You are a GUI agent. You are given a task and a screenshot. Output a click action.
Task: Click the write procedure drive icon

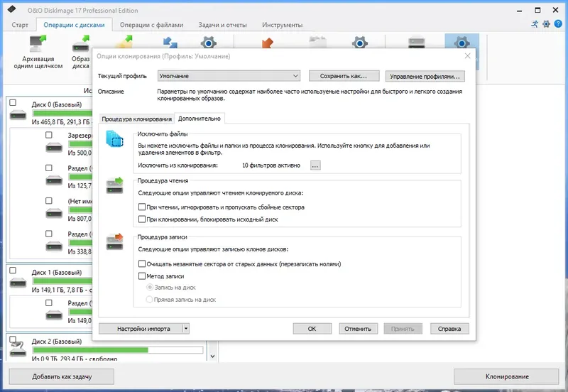115,242
